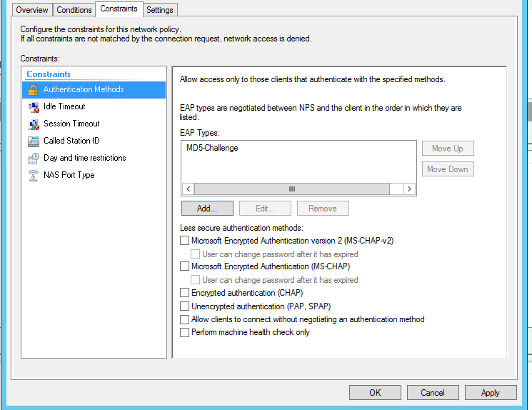Image resolution: width=532 pixels, height=410 pixels.
Task: Click the Called Station ID phone icon
Action: coord(34,141)
